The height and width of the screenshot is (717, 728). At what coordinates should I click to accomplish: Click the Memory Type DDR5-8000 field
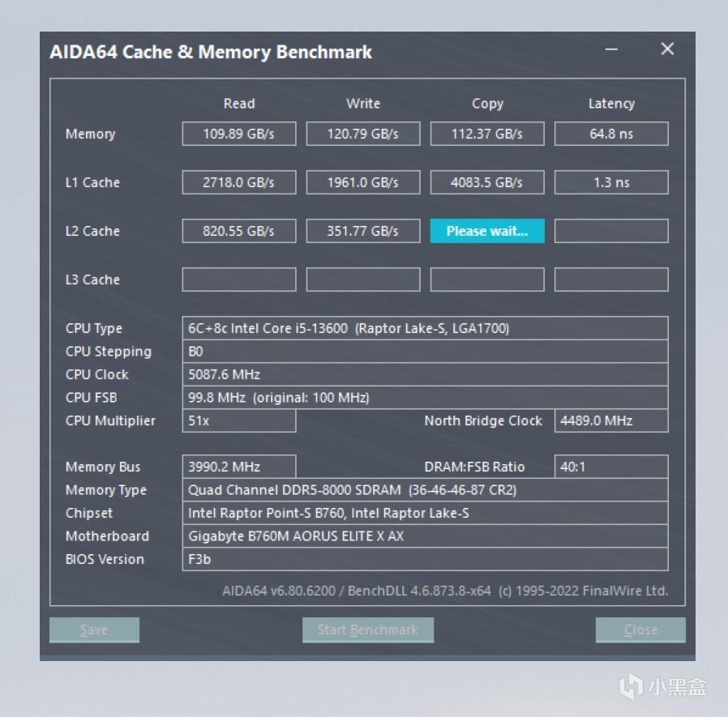click(x=426, y=489)
